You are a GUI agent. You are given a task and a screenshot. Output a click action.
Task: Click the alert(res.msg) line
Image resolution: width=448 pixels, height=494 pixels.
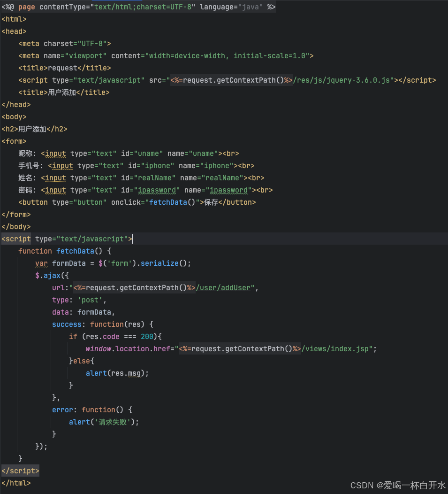coord(117,373)
